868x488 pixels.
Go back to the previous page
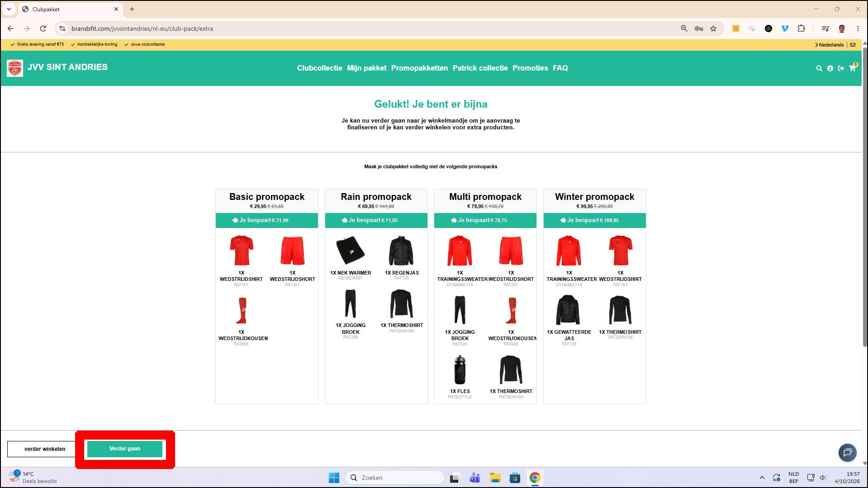click(10, 28)
